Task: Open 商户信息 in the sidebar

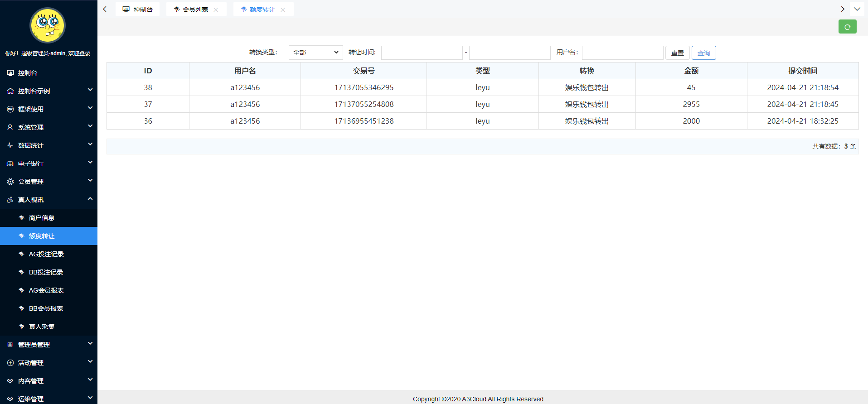Action: 42,218
